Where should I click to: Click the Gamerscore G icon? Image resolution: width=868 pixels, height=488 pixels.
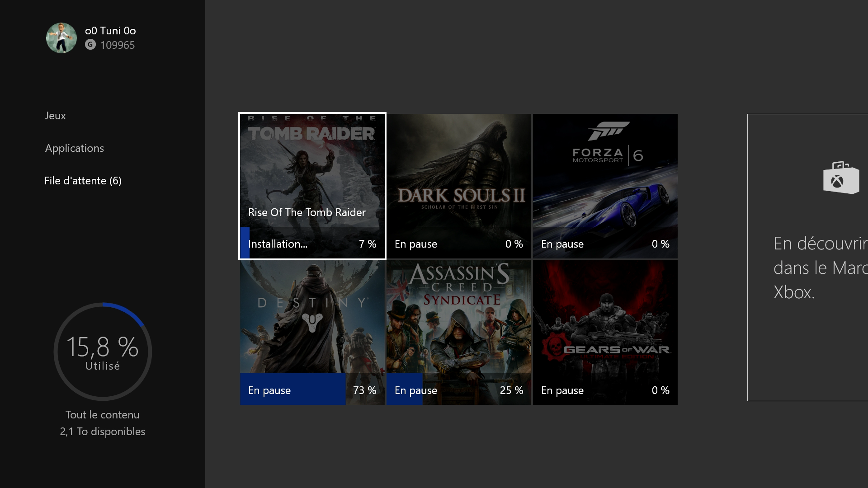(x=90, y=45)
